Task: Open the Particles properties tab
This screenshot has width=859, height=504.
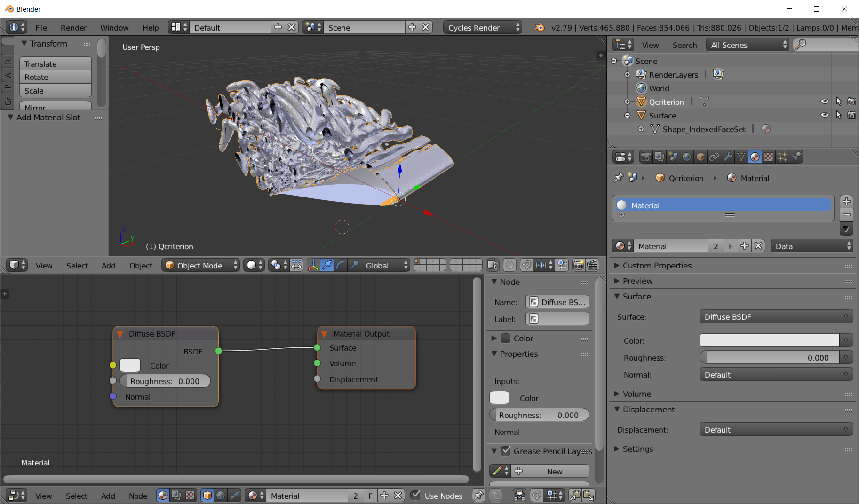Action: tap(782, 157)
